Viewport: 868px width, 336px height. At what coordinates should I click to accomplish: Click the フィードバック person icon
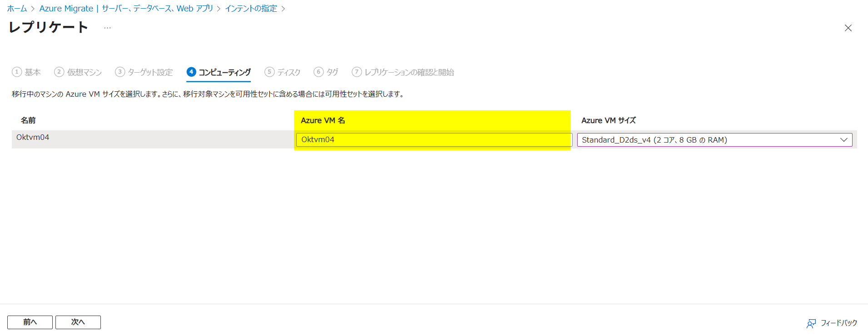pos(811,323)
